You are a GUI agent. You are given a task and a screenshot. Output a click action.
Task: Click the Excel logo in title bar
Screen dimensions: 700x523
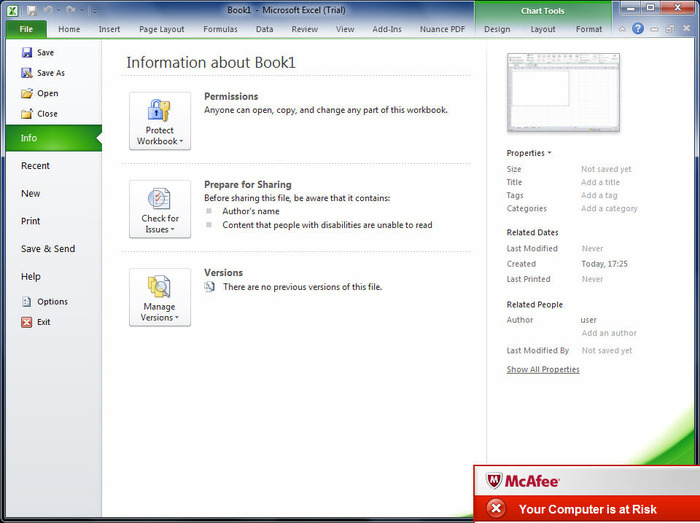pos(12,10)
